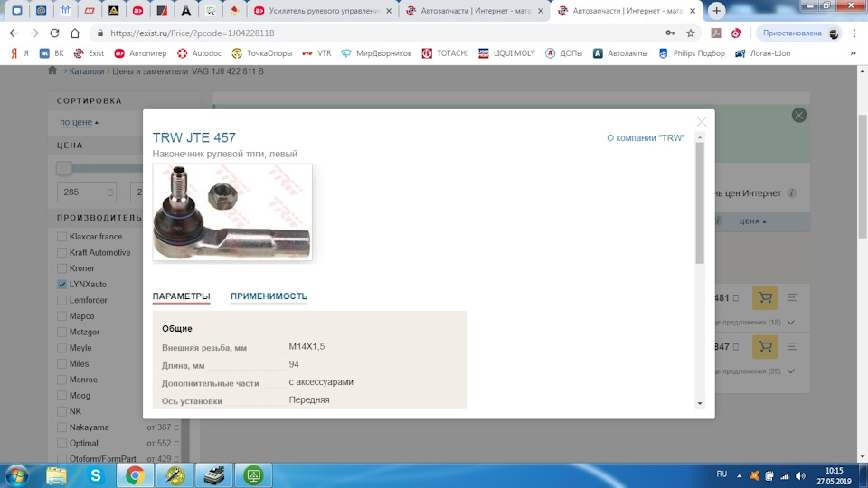
Task: Add the 481 priced item to cart
Action: [765, 297]
